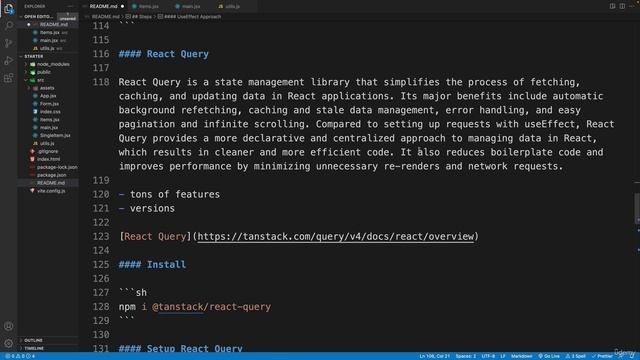Select utils.js in Open Editors list

click(x=47, y=49)
